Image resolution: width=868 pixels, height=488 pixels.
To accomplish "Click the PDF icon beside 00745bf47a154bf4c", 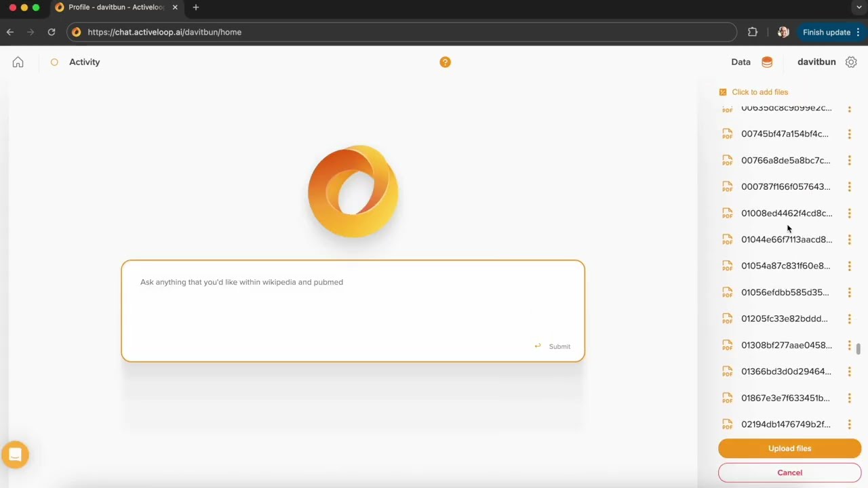I will (727, 134).
